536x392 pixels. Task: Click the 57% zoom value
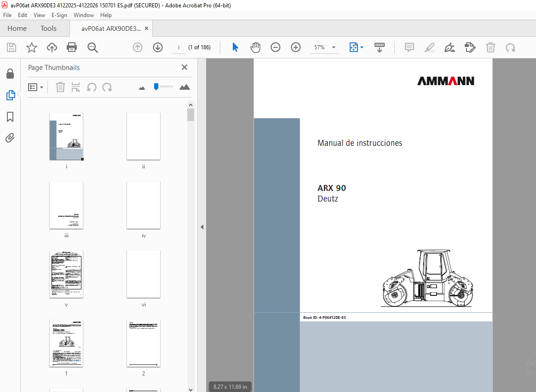[319, 47]
